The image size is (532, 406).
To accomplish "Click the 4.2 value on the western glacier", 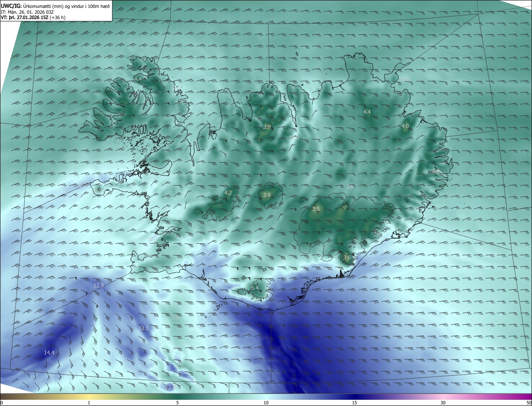I will (x=228, y=193).
